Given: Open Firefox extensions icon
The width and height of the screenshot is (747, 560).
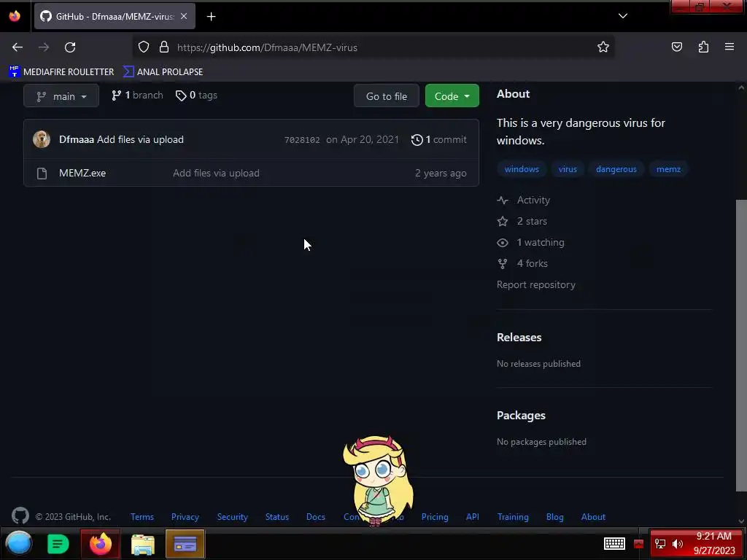Looking at the screenshot, I should pos(703,47).
